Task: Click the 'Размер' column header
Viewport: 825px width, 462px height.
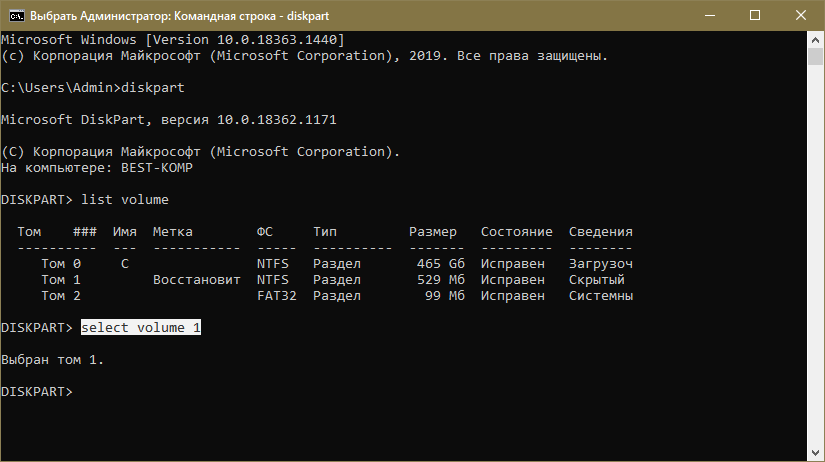Action: [x=433, y=232]
